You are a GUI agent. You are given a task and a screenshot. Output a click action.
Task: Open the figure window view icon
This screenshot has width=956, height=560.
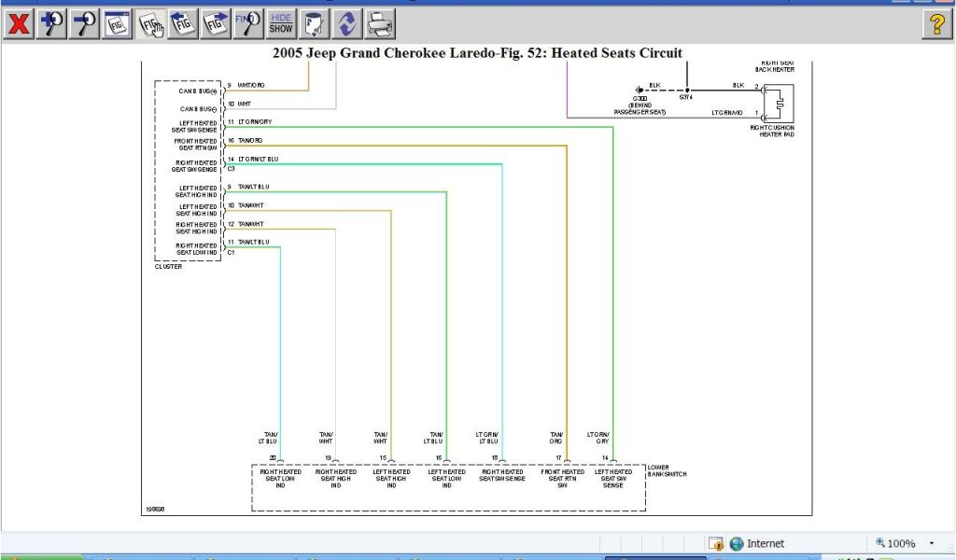point(117,23)
